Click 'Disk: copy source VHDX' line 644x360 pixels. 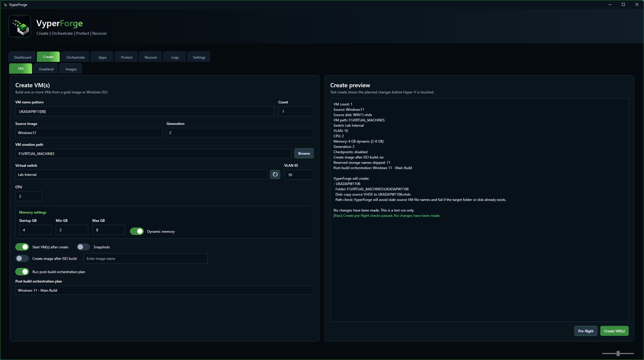point(373,194)
